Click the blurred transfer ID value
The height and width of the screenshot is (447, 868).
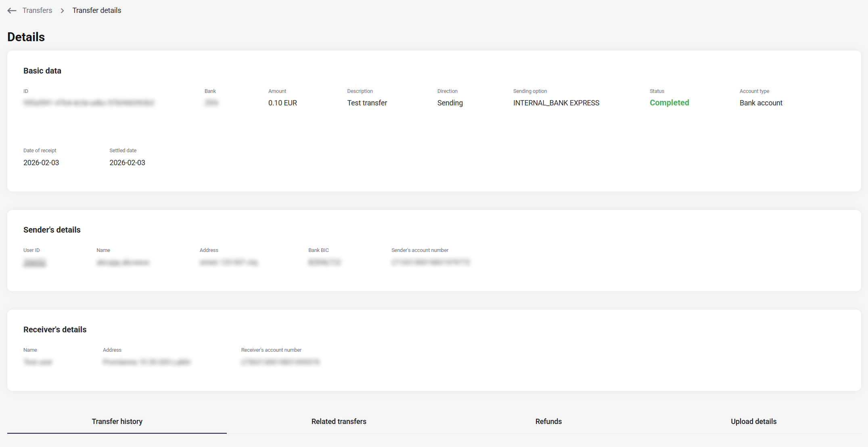(x=89, y=103)
